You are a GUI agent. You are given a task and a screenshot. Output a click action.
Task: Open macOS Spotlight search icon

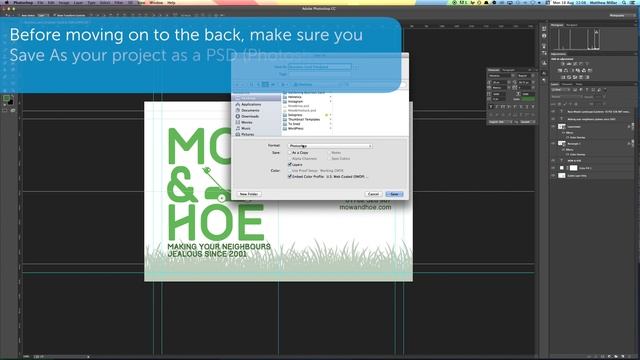(x=624, y=2)
